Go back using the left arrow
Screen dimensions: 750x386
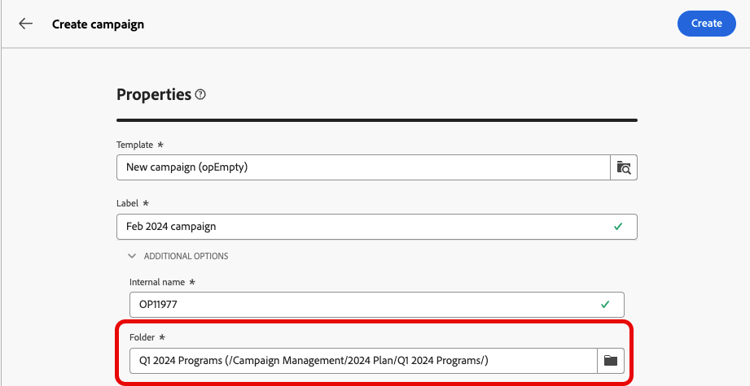(25, 23)
